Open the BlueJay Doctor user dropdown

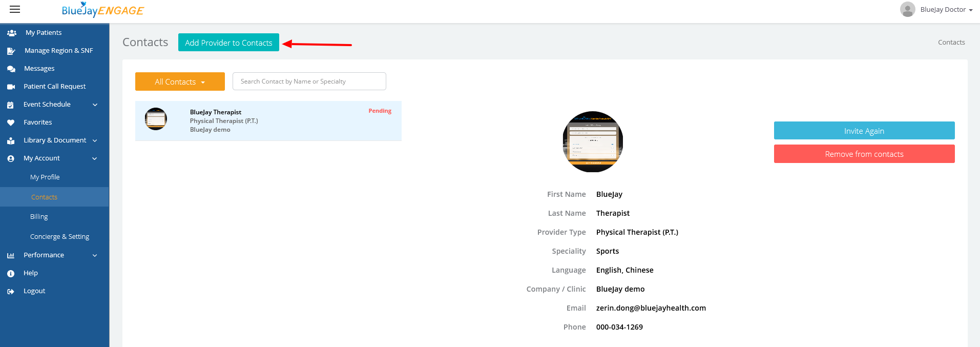(946, 9)
